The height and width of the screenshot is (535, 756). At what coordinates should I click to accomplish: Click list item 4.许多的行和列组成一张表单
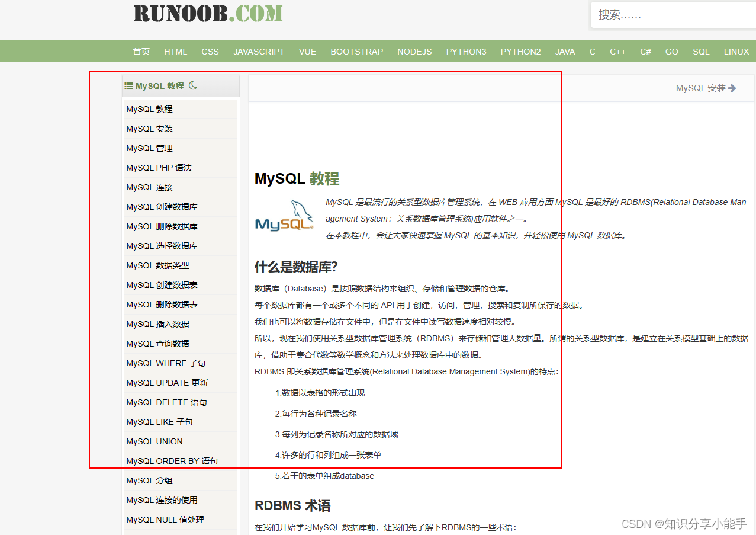click(328, 455)
